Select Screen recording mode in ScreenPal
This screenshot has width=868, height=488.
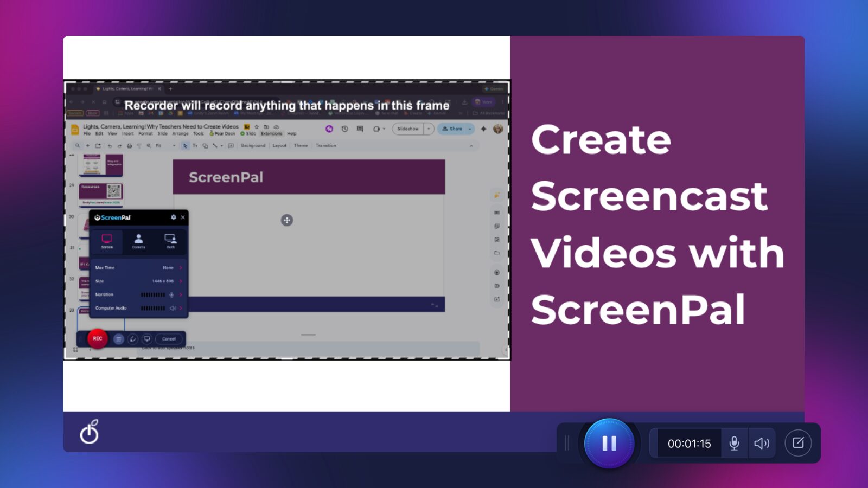(107, 241)
